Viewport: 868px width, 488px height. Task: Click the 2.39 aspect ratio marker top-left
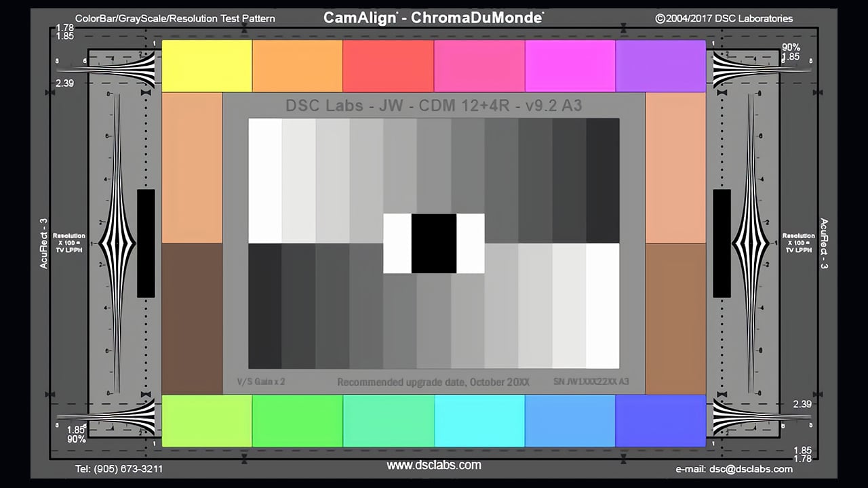[x=64, y=83]
